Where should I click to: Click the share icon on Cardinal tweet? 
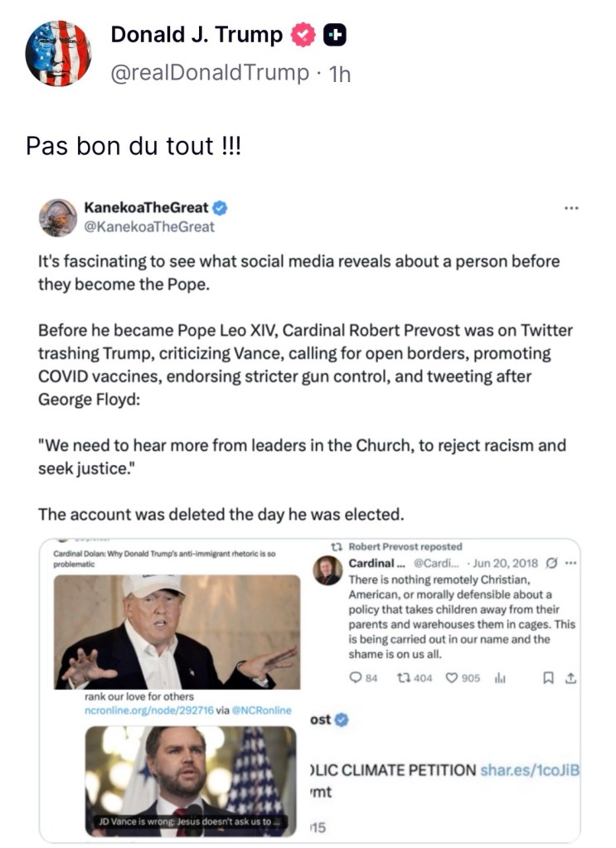(570, 678)
